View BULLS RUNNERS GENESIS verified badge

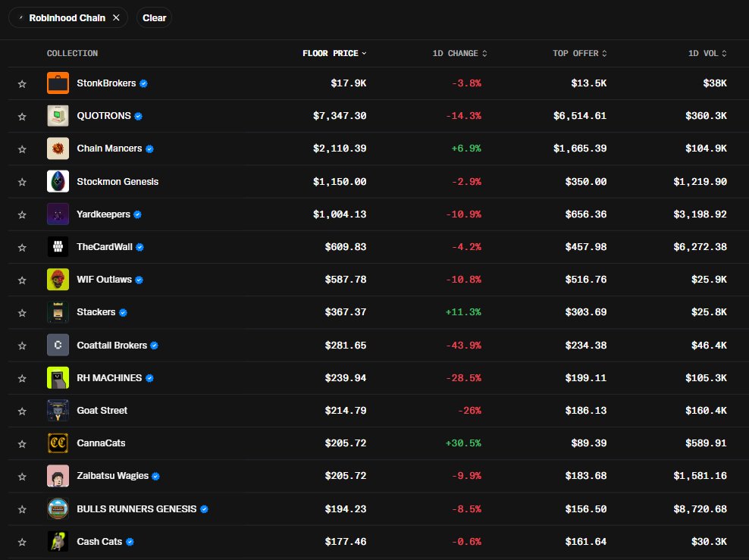coord(205,509)
